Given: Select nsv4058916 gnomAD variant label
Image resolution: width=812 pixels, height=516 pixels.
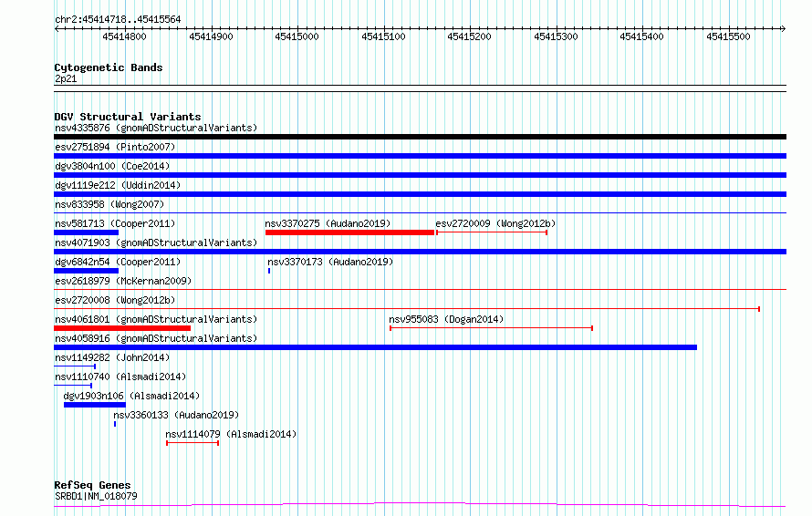Looking at the screenshot, I should (156, 338).
